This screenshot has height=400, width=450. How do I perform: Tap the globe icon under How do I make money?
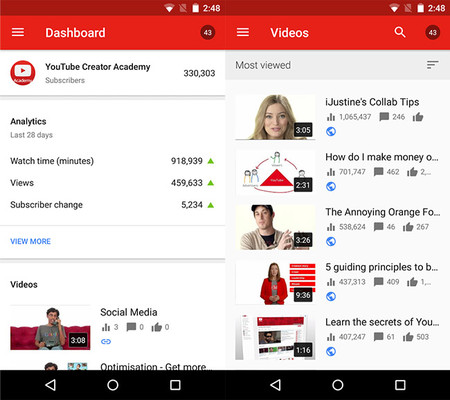pos(331,186)
